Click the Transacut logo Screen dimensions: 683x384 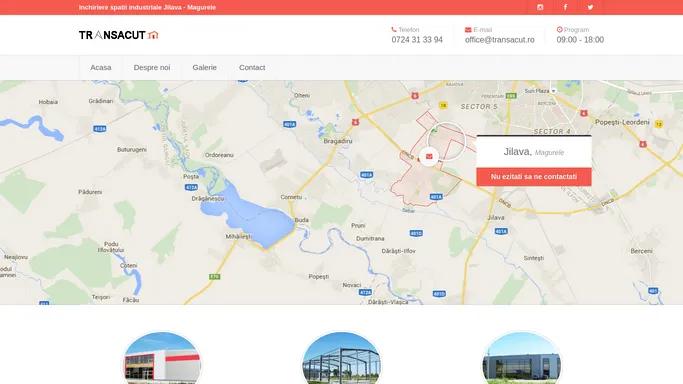118,35
